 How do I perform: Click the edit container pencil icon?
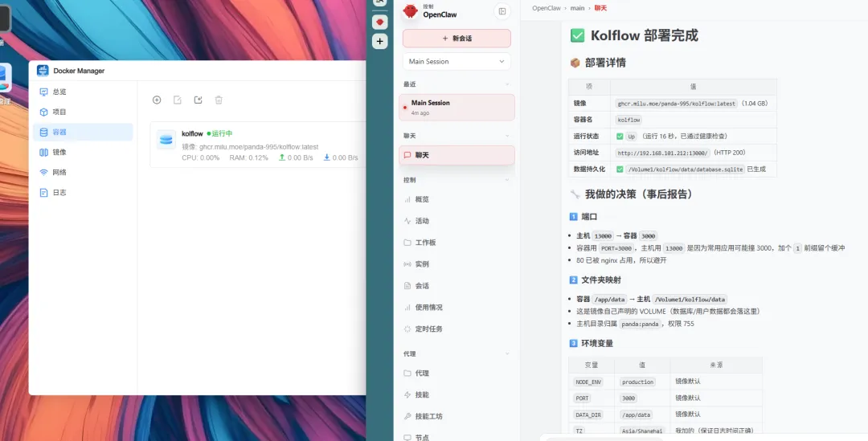pyautogui.click(x=177, y=100)
